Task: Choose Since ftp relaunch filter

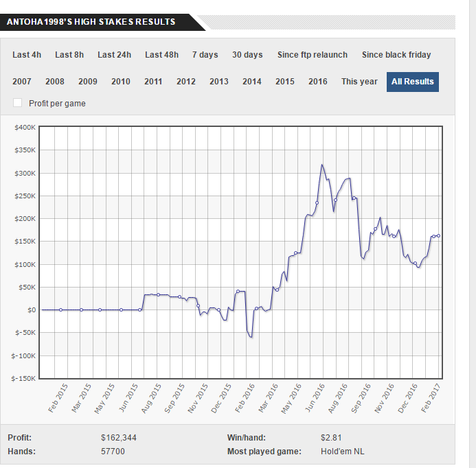Action: tap(313, 55)
